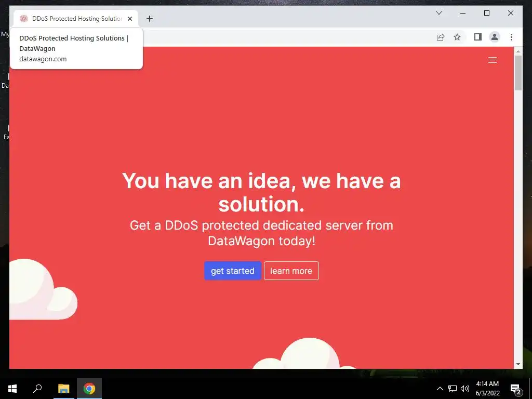The height and width of the screenshot is (399, 532).
Task: Click the blue get started button
Action: [232, 271]
